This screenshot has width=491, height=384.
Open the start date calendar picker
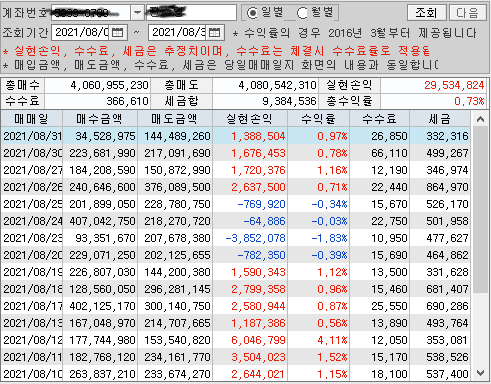point(117,33)
